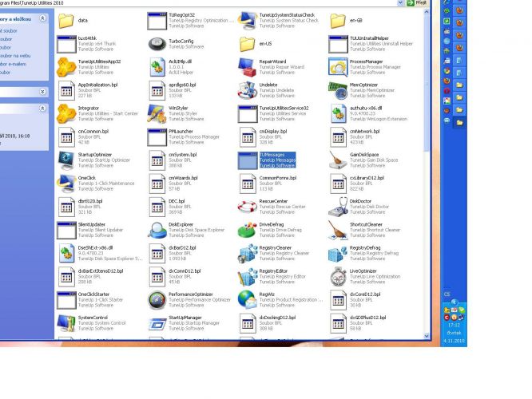The image size is (532, 399).
Task: Select the ShortcutCleaner broom icon
Action: [338, 230]
